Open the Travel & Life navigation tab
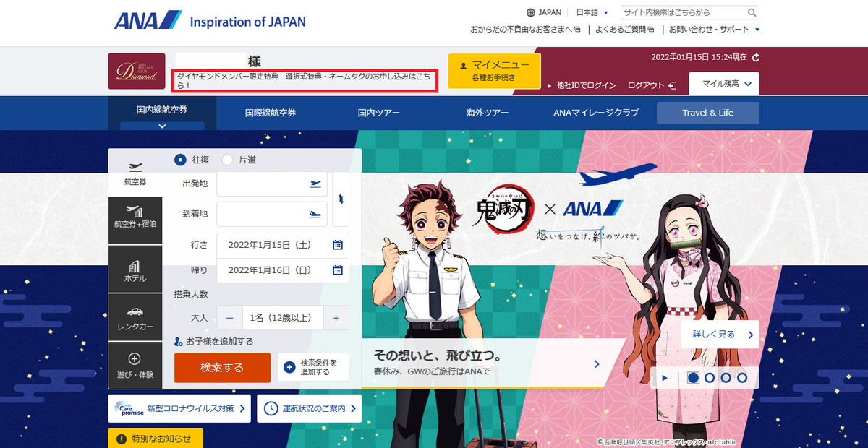This screenshot has width=868, height=448. (708, 113)
